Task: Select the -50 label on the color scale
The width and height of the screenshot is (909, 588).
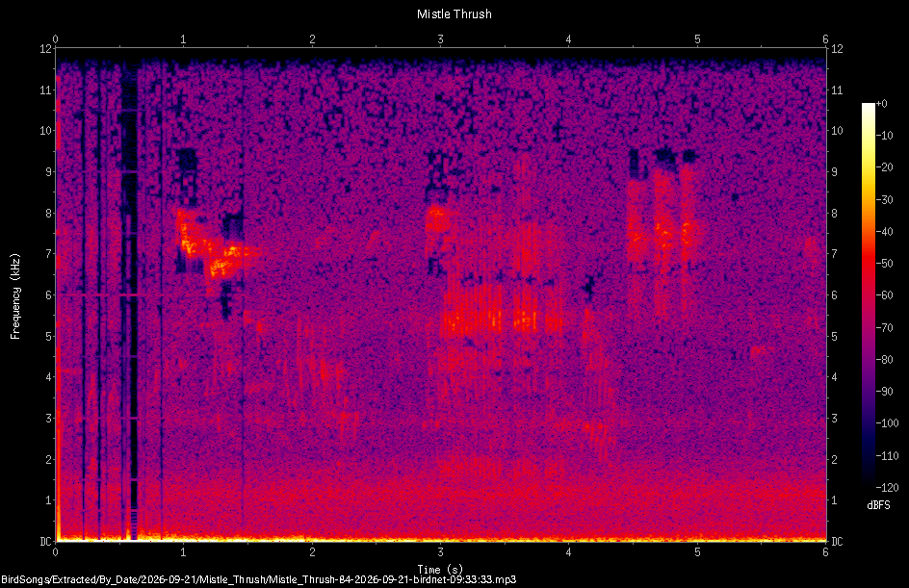Action: (x=885, y=264)
